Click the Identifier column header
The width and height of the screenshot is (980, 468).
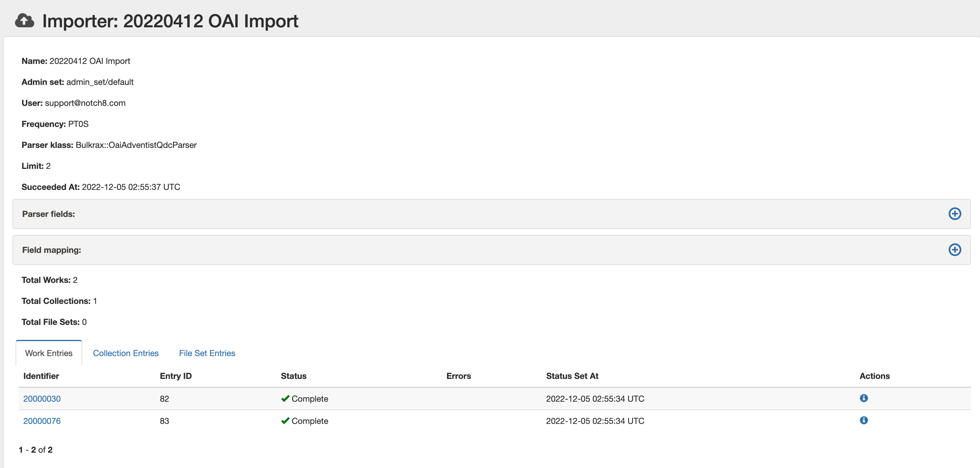coord(41,376)
